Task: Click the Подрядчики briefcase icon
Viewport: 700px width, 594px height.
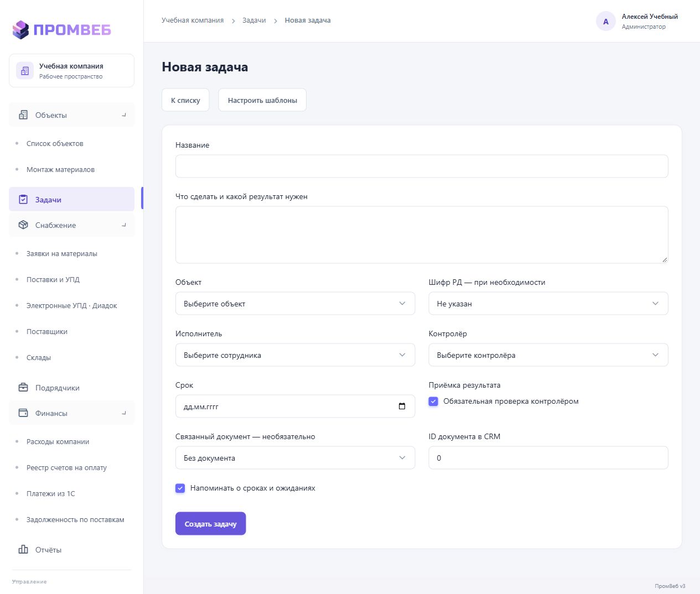Action: (23, 388)
